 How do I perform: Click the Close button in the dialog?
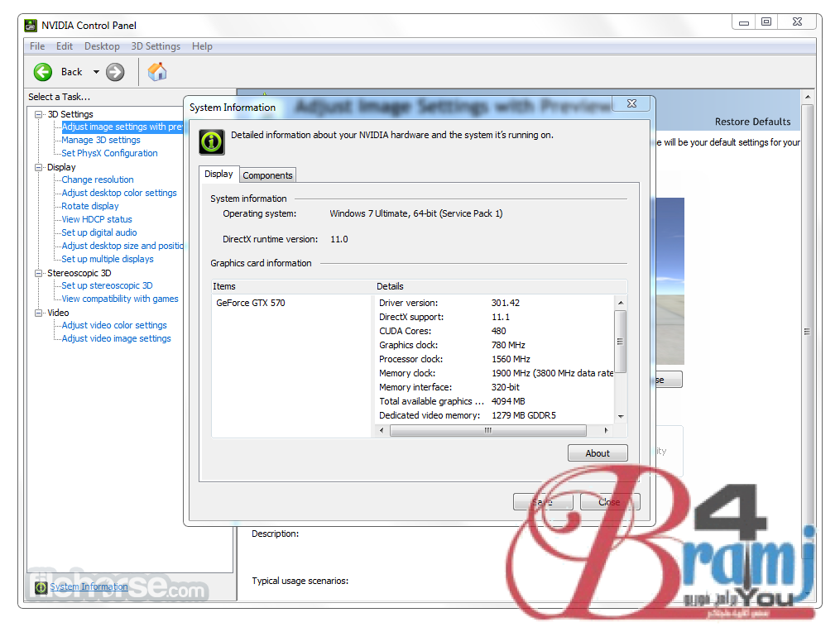pos(610,502)
